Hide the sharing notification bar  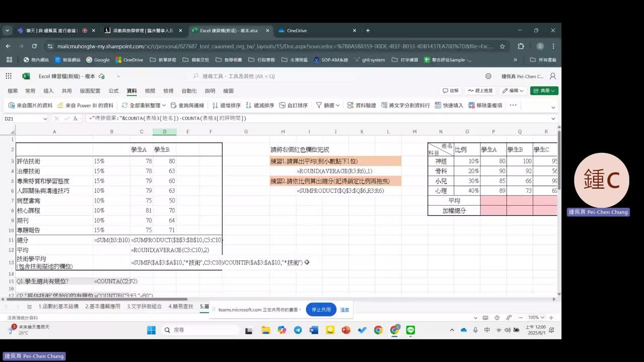[x=345, y=310]
